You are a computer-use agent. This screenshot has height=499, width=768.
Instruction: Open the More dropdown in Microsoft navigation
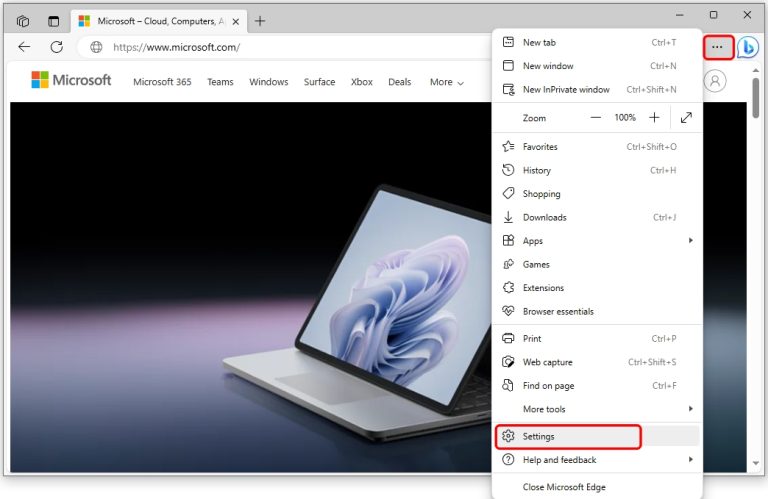pos(446,82)
